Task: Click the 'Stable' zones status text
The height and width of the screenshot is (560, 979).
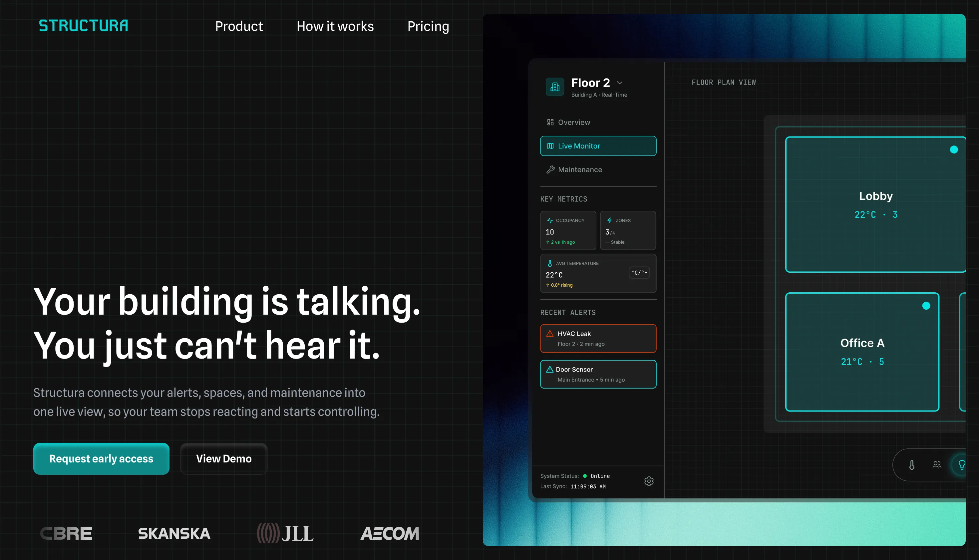Action: 615,242
